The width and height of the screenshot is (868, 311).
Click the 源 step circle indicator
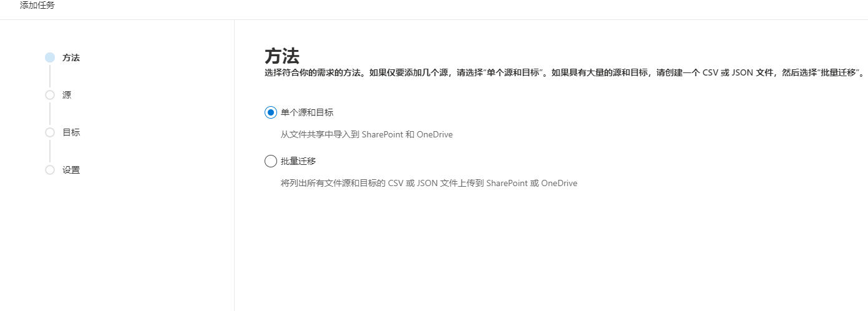click(x=50, y=95)
